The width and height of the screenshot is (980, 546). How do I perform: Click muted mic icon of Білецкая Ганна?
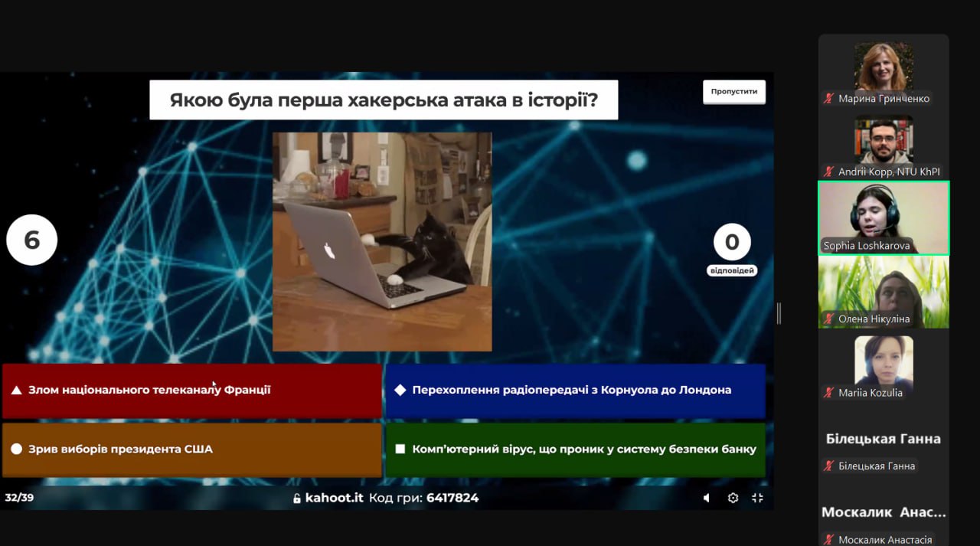[828, 466]
